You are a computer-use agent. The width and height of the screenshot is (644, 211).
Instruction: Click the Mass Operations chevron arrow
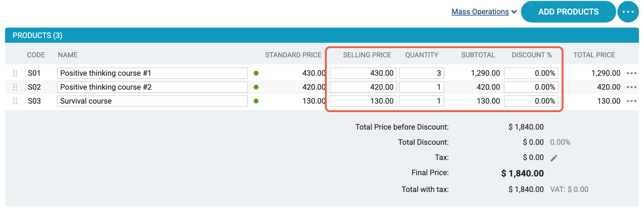pos(514,12)
